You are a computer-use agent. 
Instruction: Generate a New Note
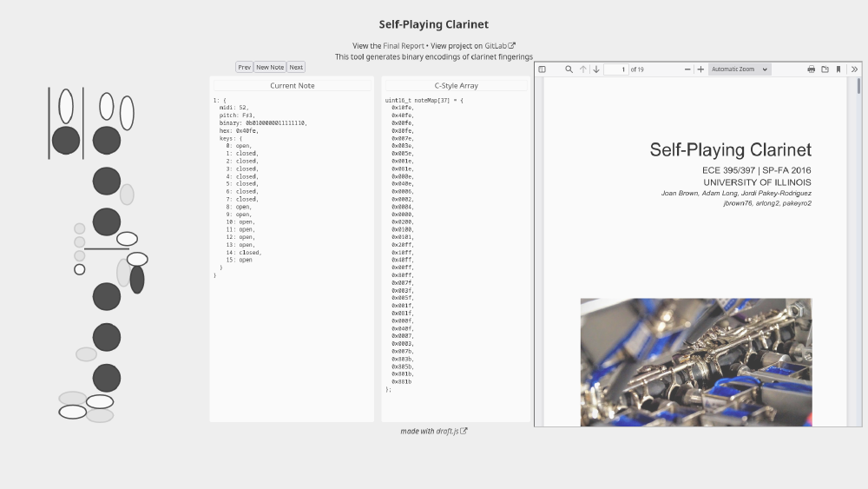pyautogui.click(x=270, y=67)
